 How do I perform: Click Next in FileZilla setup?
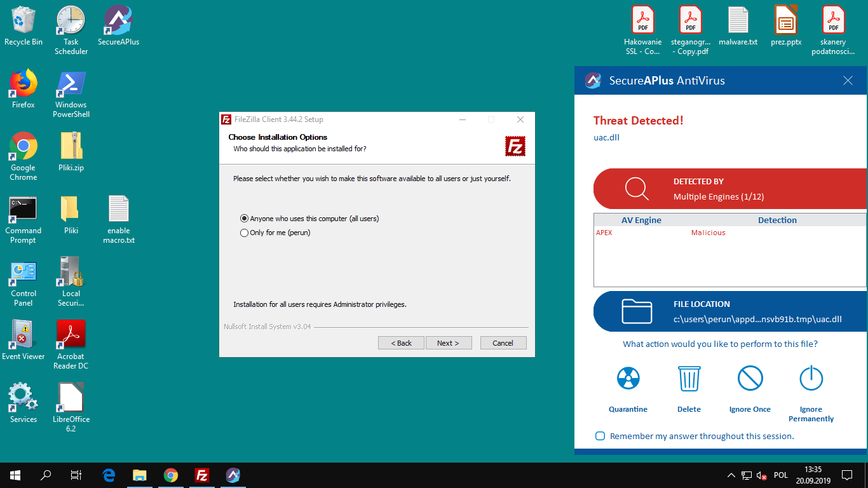449,343
